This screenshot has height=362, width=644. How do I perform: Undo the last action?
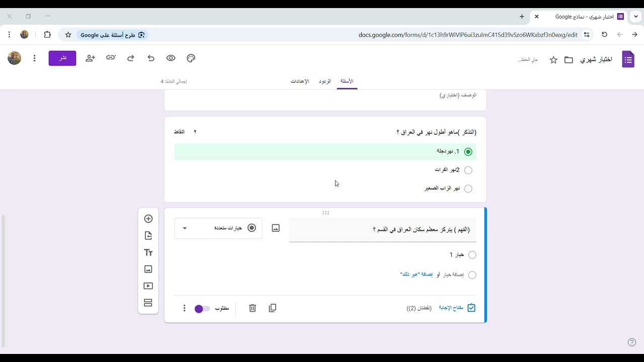[x=151, y=58]
